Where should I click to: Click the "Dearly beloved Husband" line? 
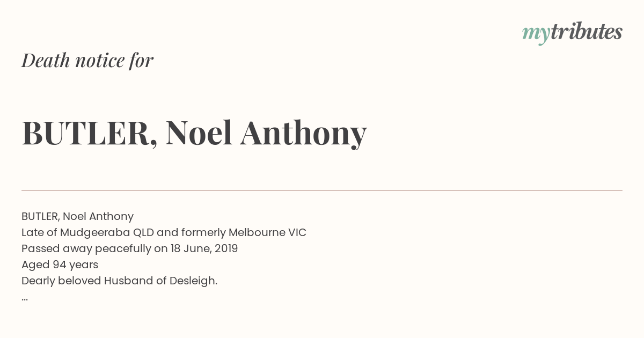(x=119, y=281)
